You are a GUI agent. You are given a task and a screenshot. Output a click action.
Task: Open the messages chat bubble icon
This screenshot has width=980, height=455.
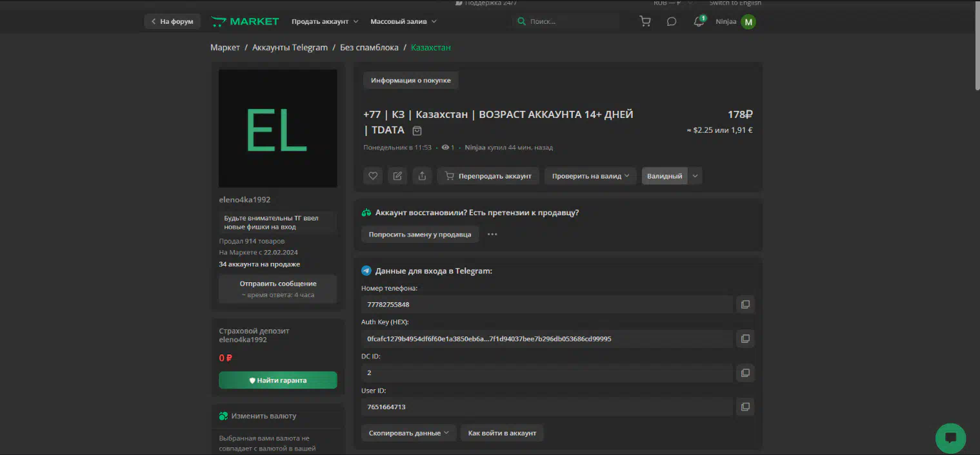point(672,21)
